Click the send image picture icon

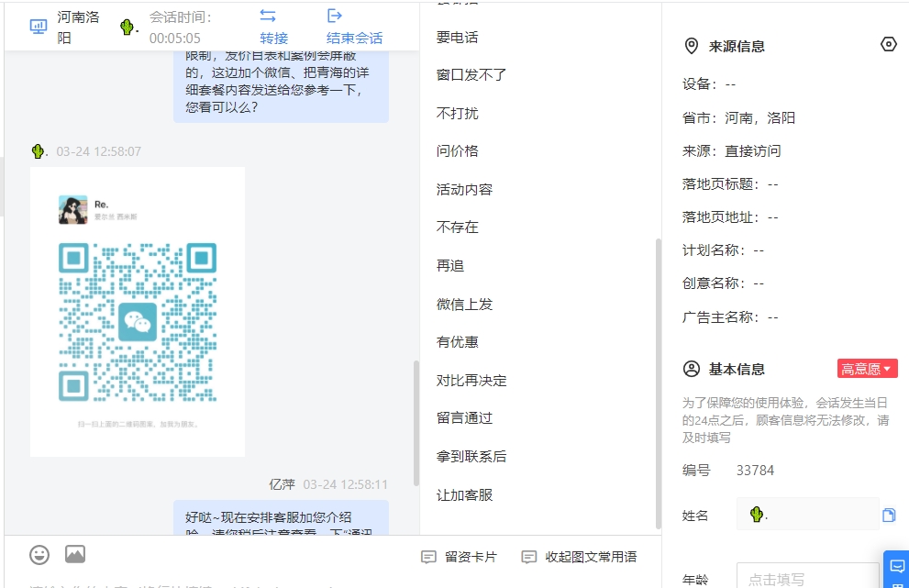(x=75, y=554)
